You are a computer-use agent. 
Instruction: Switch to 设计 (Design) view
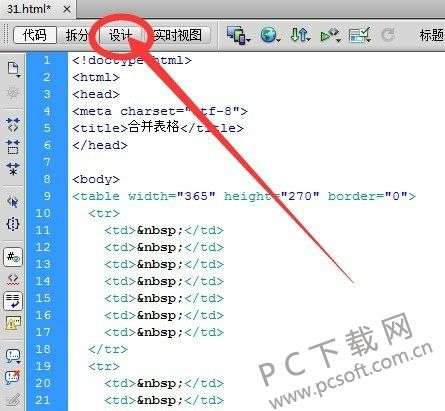point(120,35)
